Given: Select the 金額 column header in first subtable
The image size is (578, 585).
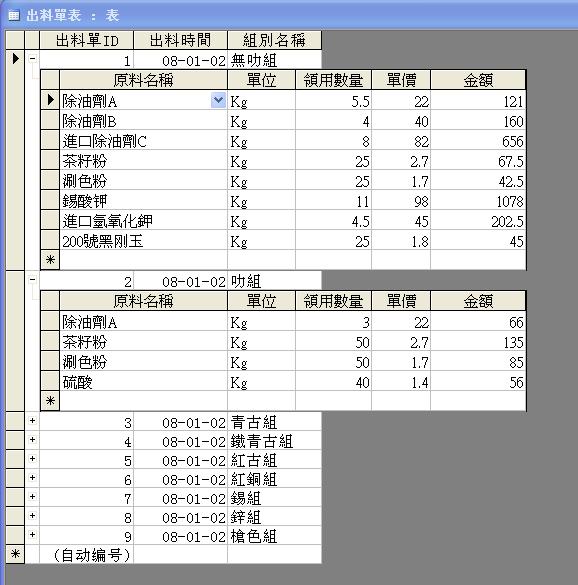Looking at the screenshot, I should point(478,80).
